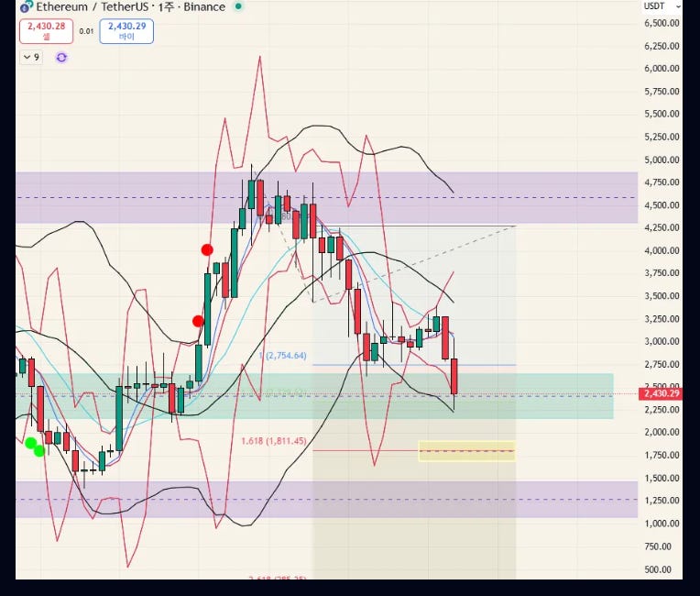
Task: Open symbol search via Ethereum / TetherUS title
Action: (x=92, y=6)
